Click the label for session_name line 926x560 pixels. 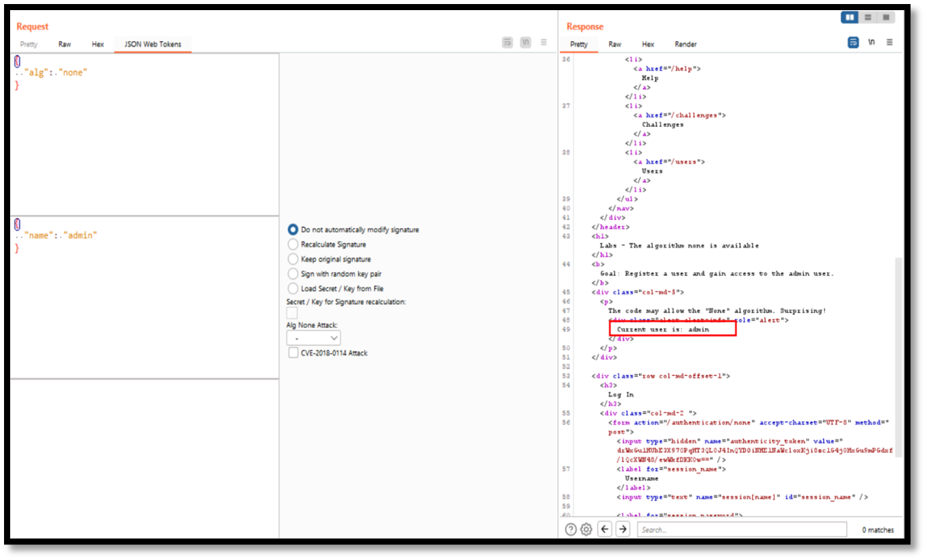tap(671, 469)
